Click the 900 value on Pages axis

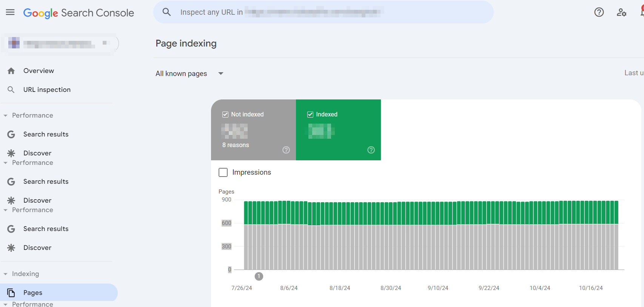226,200
